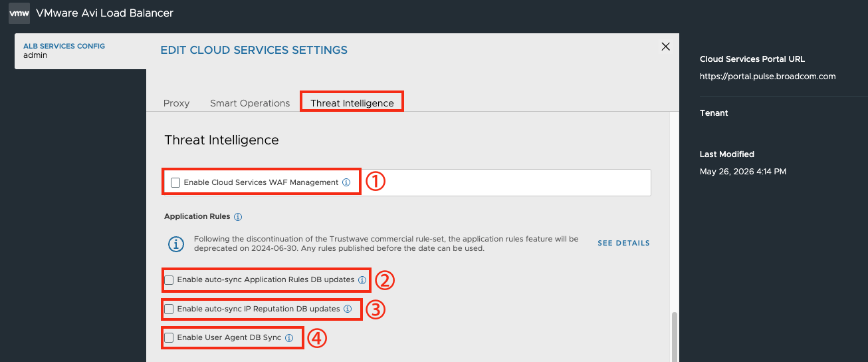
Task: Click info icon beside IP Reputation DB updates
Action: coord(348,309)
